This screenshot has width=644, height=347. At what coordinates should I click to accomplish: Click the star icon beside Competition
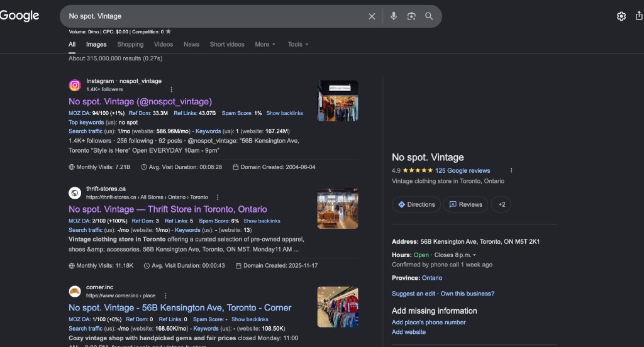168,31
